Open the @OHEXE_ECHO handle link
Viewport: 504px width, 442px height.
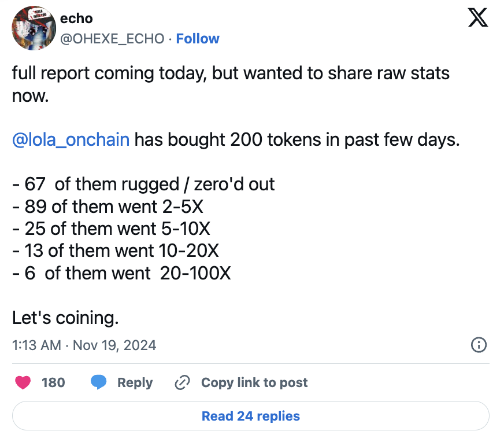[112, 39]
